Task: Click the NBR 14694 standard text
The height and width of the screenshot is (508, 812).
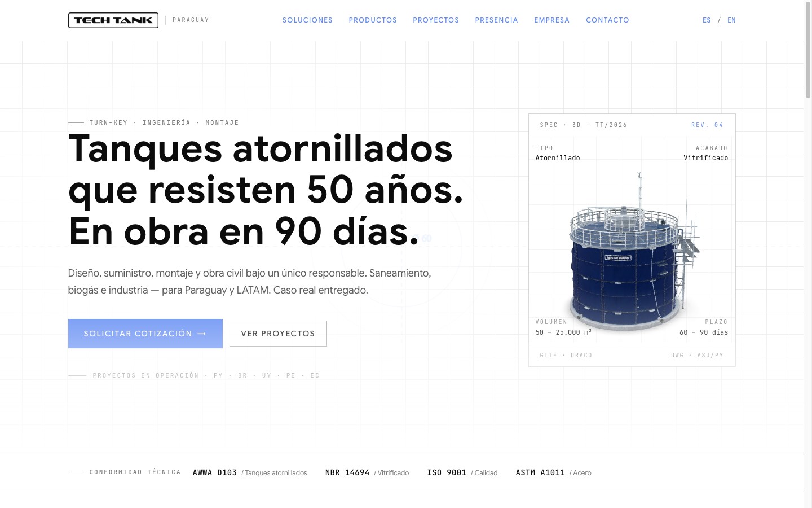Action: tap(347, 472)
